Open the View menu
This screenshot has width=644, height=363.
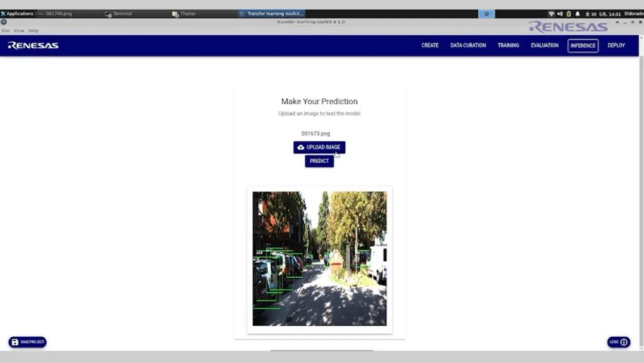[19, 31]
